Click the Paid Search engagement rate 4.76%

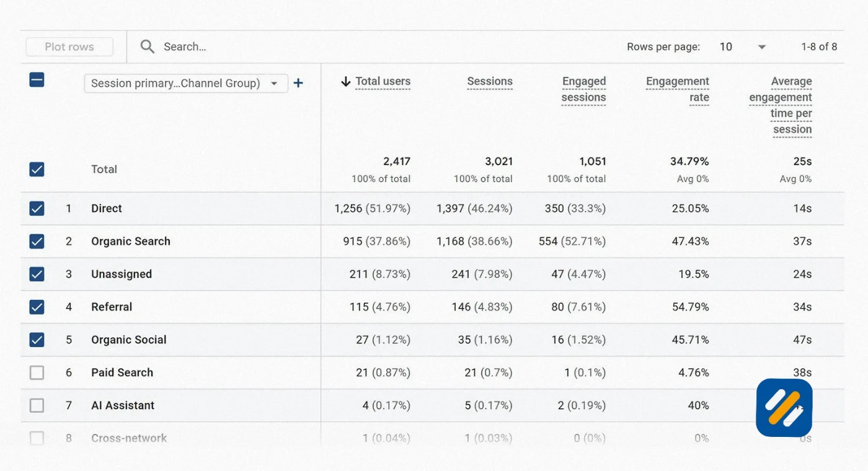pos(694,372)
